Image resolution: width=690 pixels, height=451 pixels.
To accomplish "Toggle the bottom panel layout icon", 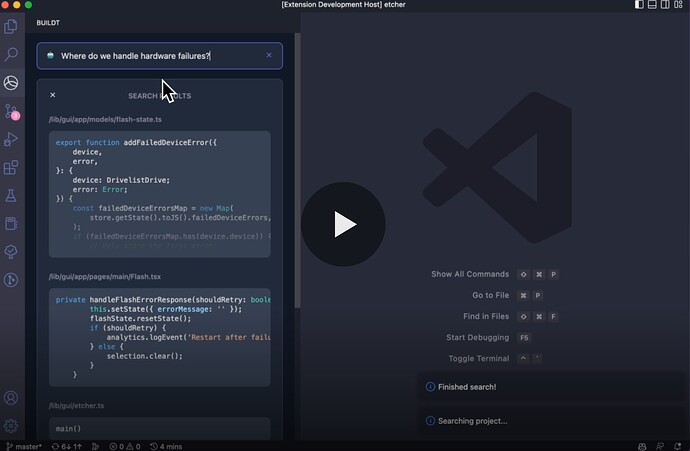I will 652,5.
